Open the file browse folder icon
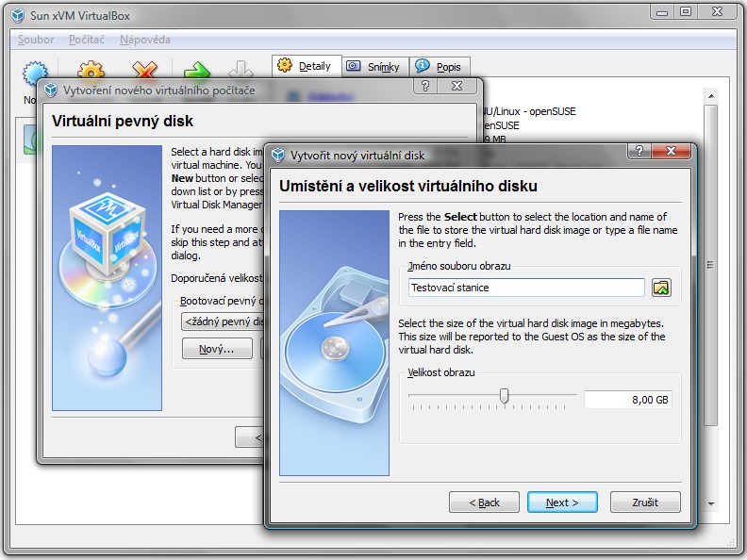This screenshot has height=560, width=747. [661, 288]
